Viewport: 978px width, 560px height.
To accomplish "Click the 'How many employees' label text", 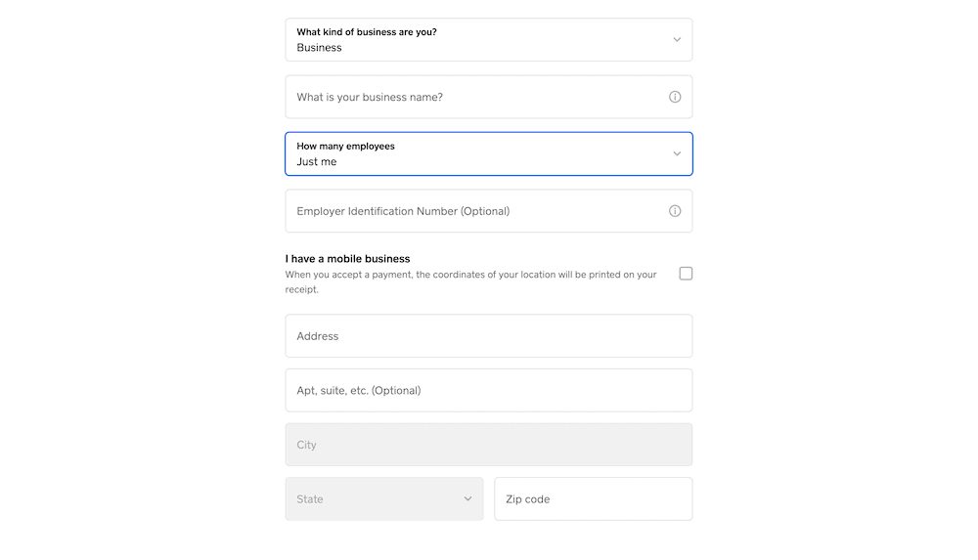I will coord(345,147).
